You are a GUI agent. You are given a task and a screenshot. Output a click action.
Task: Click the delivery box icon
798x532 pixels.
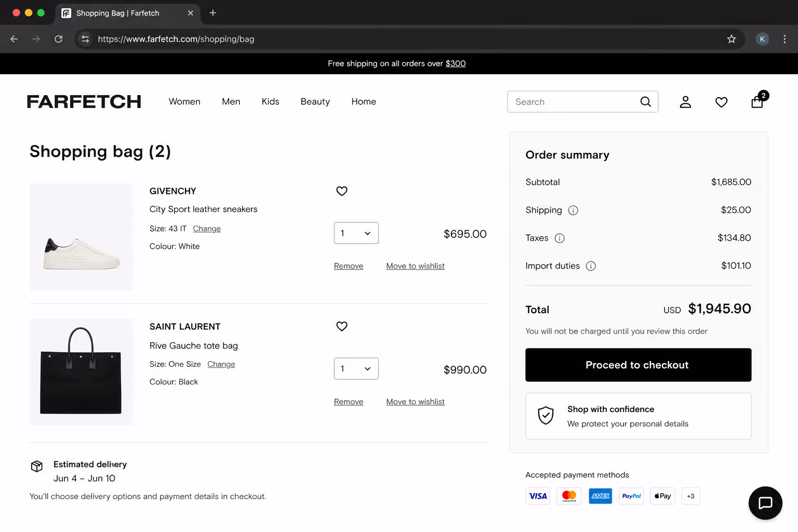tap(37, 466)
